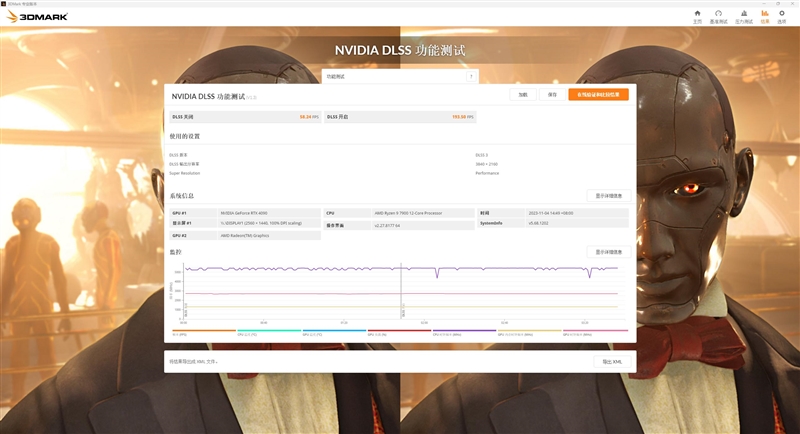Select the Results (结果) tab icon
This screenshot has height=434, width=800.
click(765, 16)
